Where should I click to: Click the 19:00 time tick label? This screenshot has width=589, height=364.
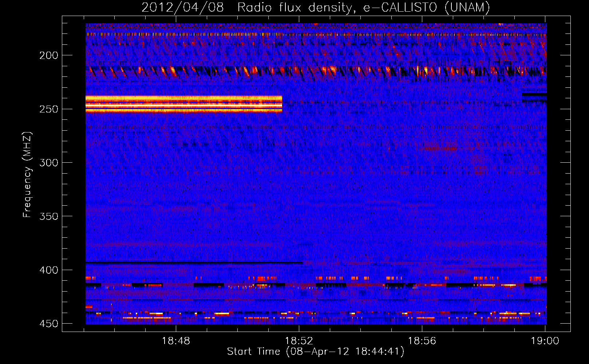point(545,341)
